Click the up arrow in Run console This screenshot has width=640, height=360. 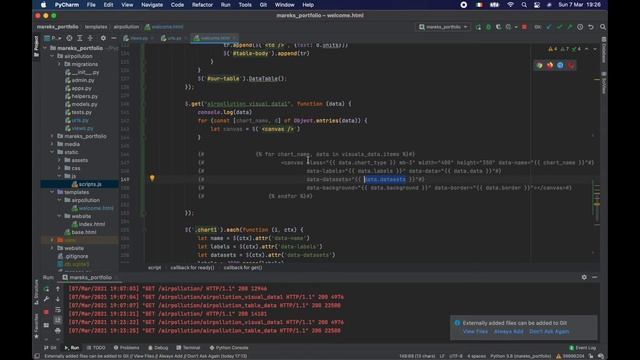(58, 289)
